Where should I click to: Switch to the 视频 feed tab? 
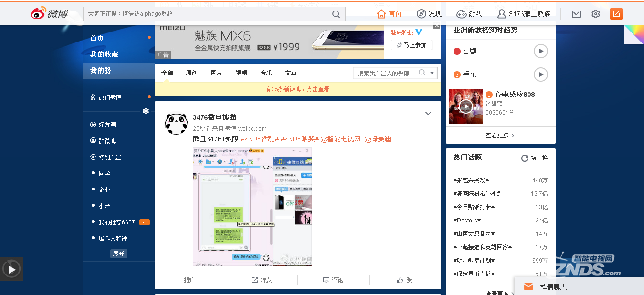241,73
